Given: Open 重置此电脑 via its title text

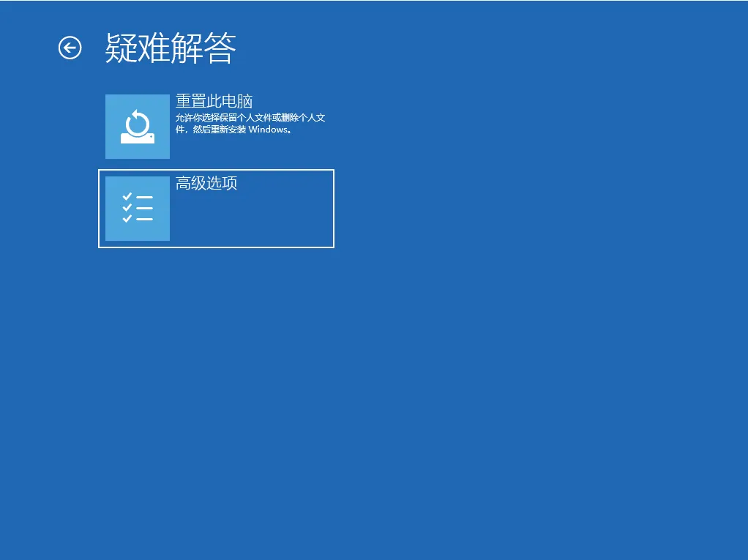Looking at the screenshot, I should coord(214,101).
